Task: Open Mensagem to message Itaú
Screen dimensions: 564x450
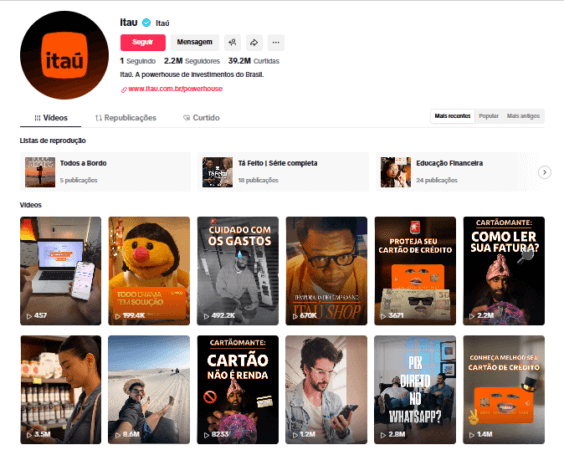Action: click(x=195, y=42)
